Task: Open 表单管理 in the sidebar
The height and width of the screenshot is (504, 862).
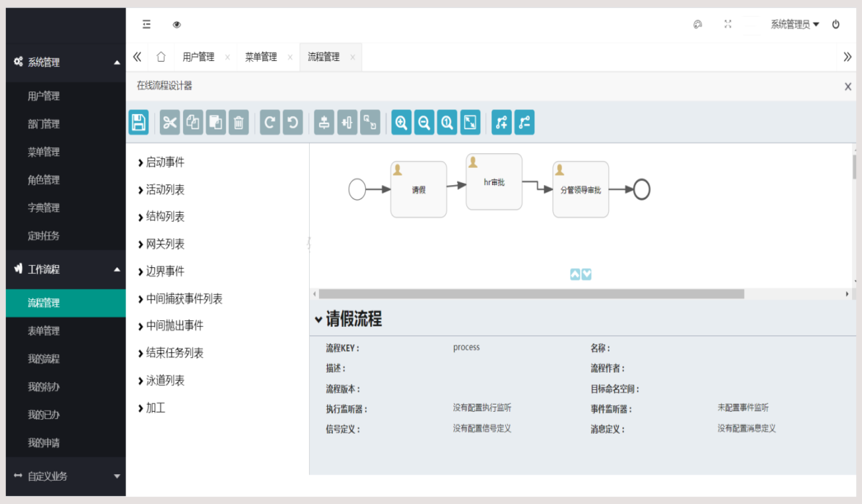Action: [66, 331]
